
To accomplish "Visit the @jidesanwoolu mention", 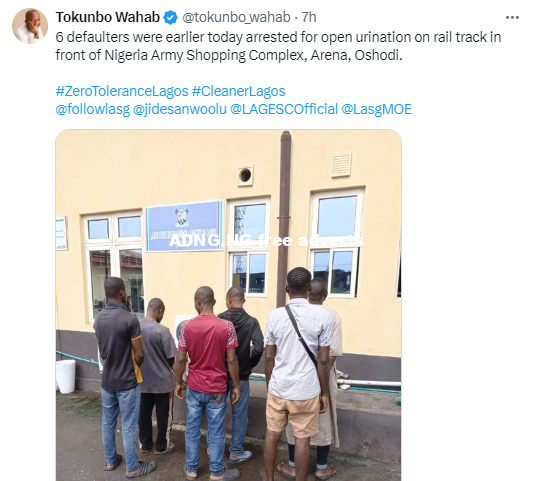I will [179, 109].
